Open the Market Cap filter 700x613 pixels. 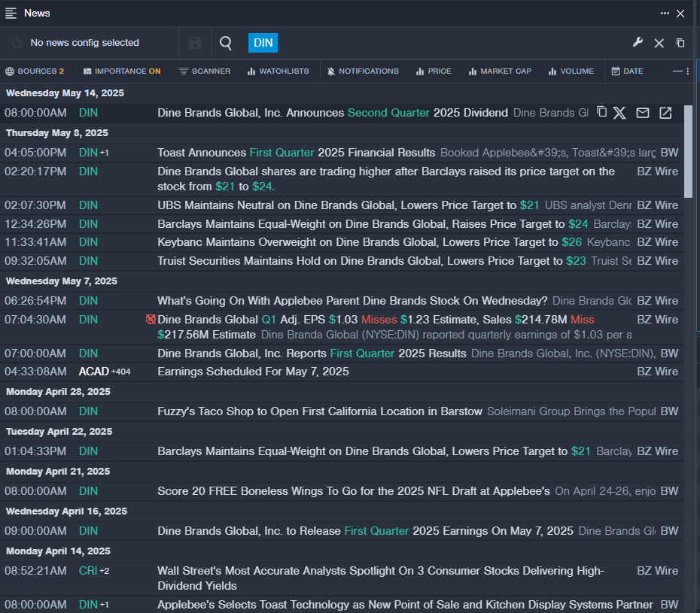tap(500, 71)
